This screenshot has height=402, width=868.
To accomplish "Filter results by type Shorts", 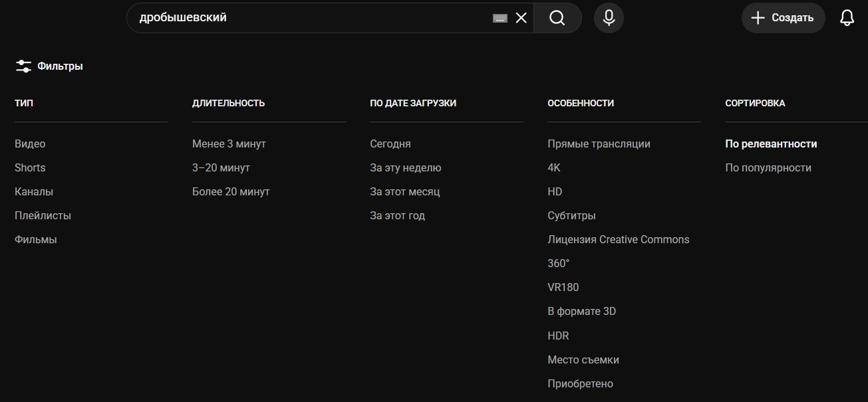I will click(x=30, y=167).
